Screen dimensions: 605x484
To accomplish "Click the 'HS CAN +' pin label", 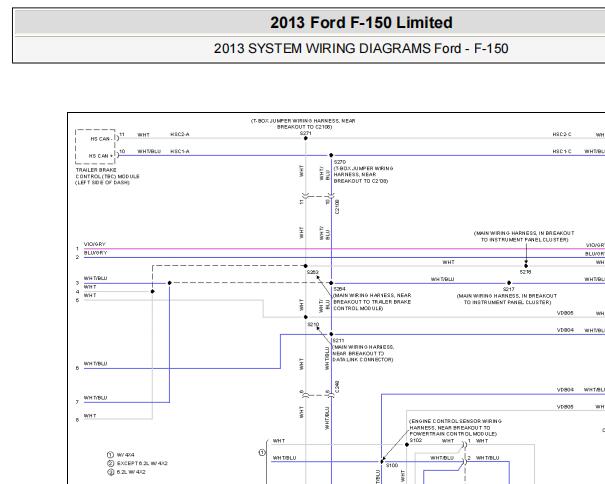I will pos(101,156).
